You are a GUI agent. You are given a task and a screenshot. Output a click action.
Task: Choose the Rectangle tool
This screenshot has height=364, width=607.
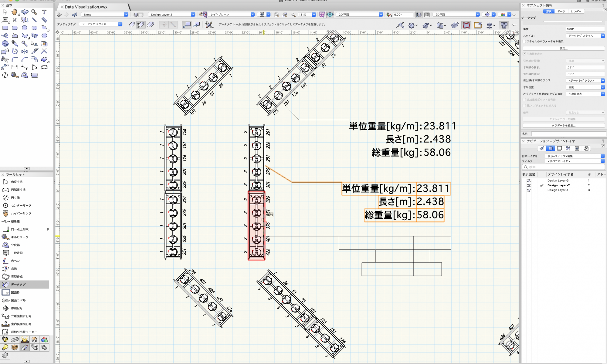click(x=5, y=28)
